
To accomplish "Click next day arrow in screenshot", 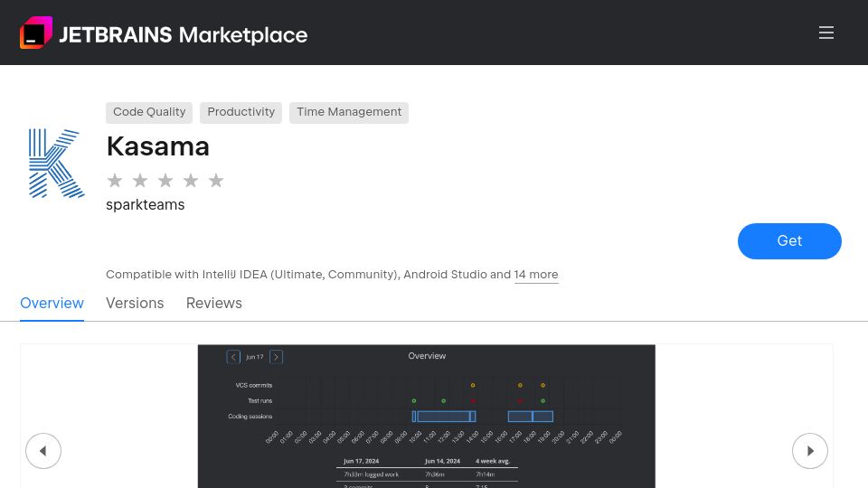I will point(276,357).
